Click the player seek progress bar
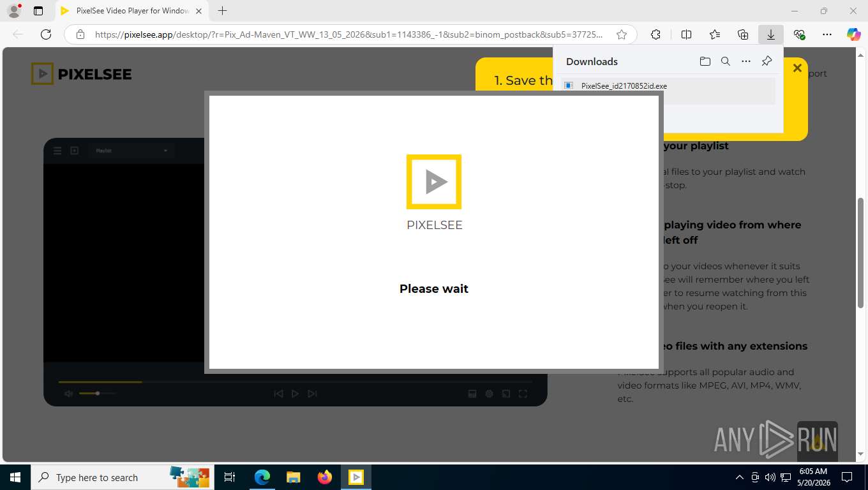The image size is (868, 490). tap(295, 382)
